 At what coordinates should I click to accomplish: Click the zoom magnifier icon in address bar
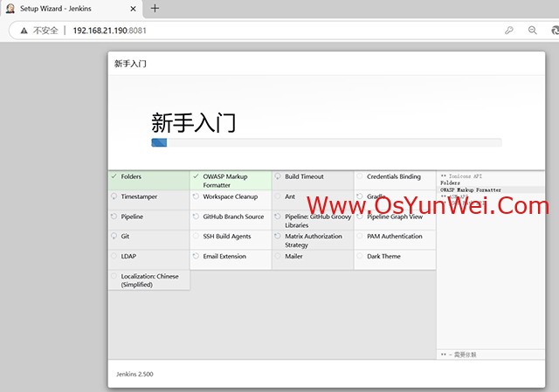pyautogui.click(x=532, y=31)
